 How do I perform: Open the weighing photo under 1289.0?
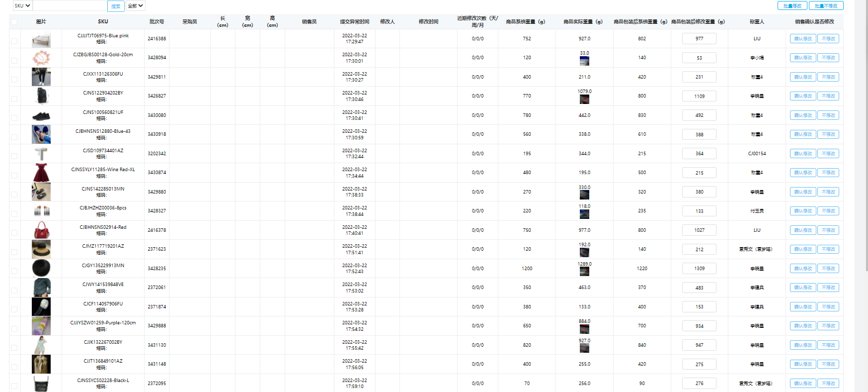point(584,272)
